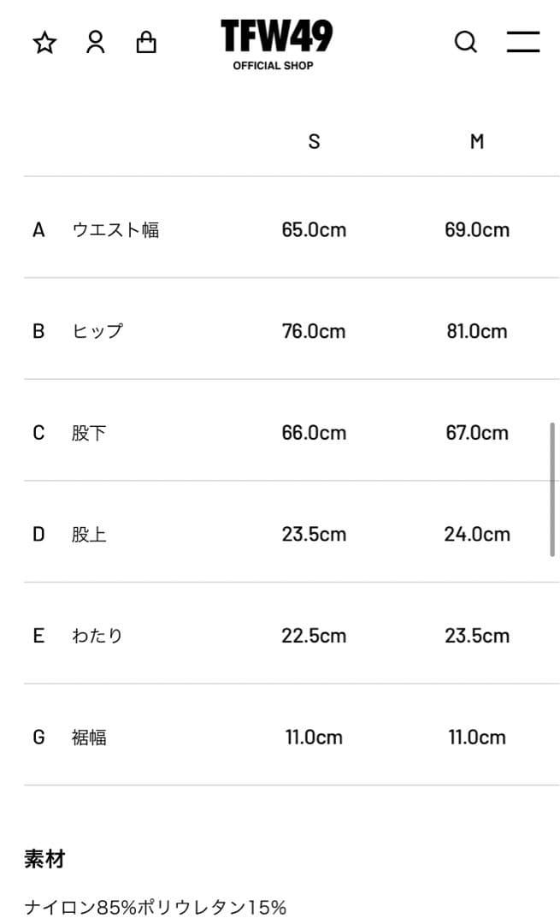Screen dimensions: 560x924
Task: Select the 69.0cm waist value for size M
Action: tap(476, 229)
